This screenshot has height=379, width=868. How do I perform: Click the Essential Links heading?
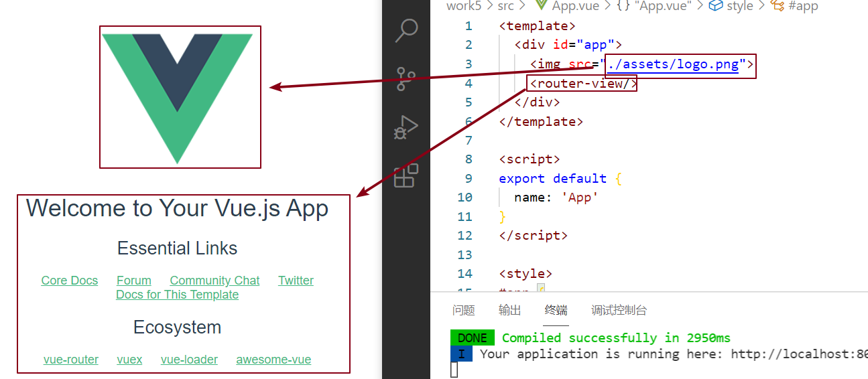pos(177,248)
